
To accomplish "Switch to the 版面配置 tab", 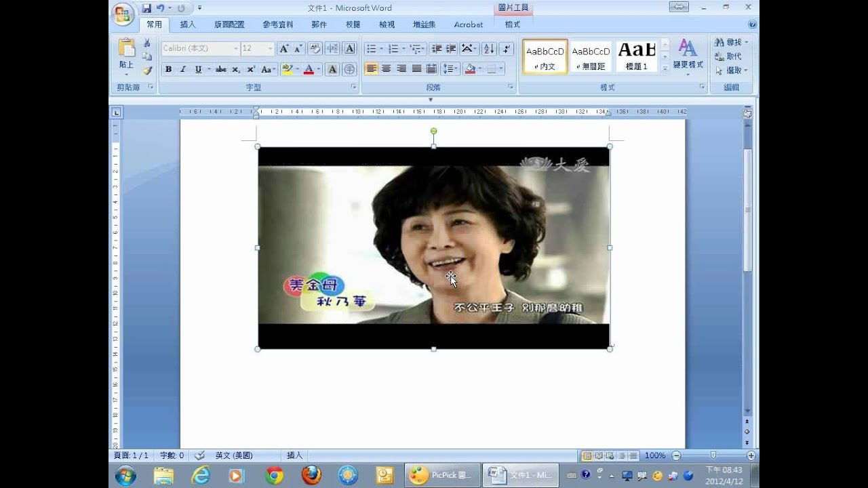I will [229, 24].
